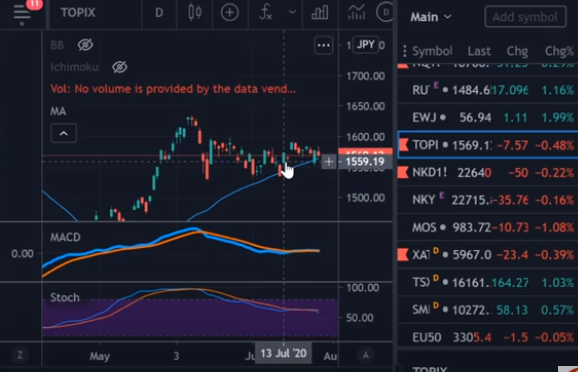This screenshot has width=578, height=372.
Task: Click the compare or add symbol plus icon
Action: pyautogui.click(x=229, y=13)
